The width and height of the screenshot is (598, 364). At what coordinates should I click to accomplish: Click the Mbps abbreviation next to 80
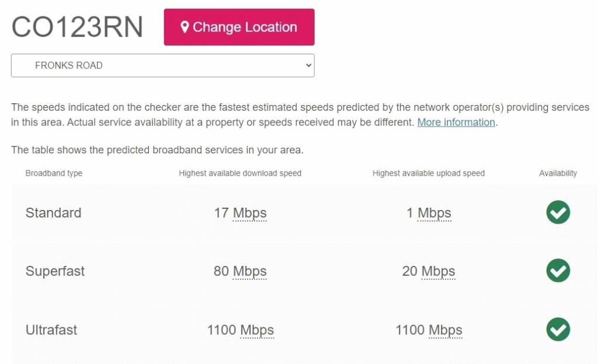[x=250, y=271]
